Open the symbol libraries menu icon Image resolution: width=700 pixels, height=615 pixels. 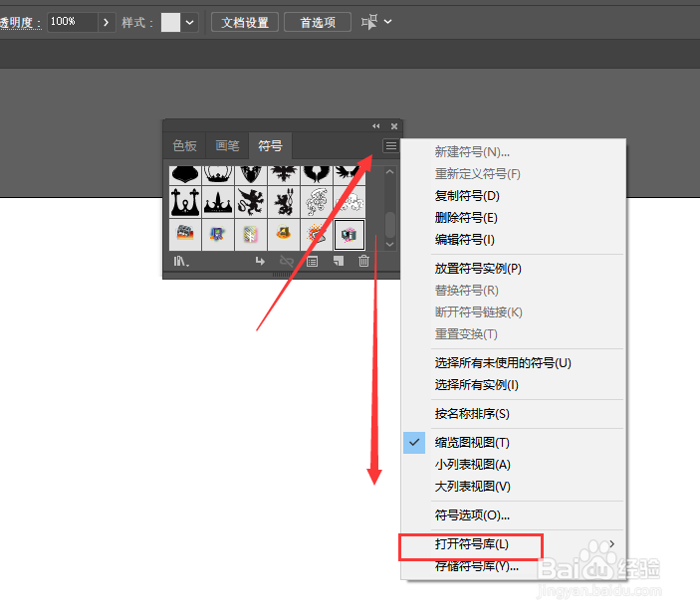[181, 262]
